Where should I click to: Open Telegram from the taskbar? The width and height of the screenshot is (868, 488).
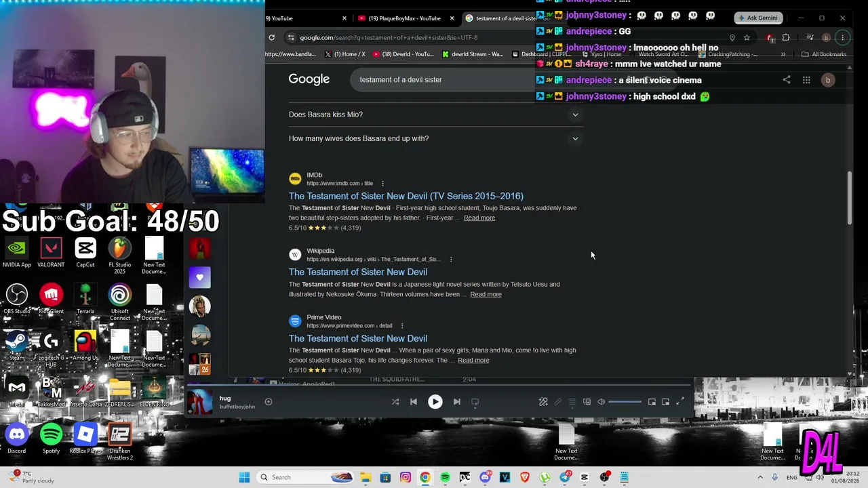pyautogui.click(x=565, y=477)
